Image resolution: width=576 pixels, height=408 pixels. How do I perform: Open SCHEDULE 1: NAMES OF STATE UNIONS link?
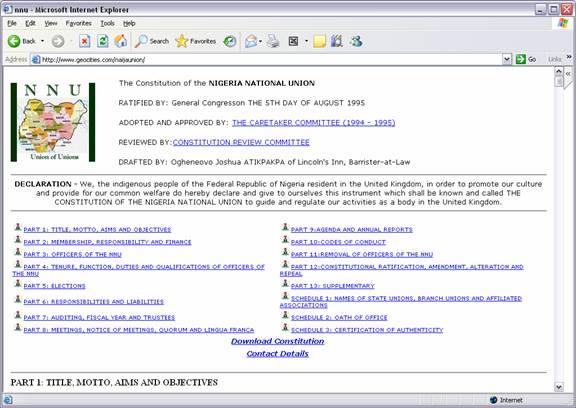point(406,299)
